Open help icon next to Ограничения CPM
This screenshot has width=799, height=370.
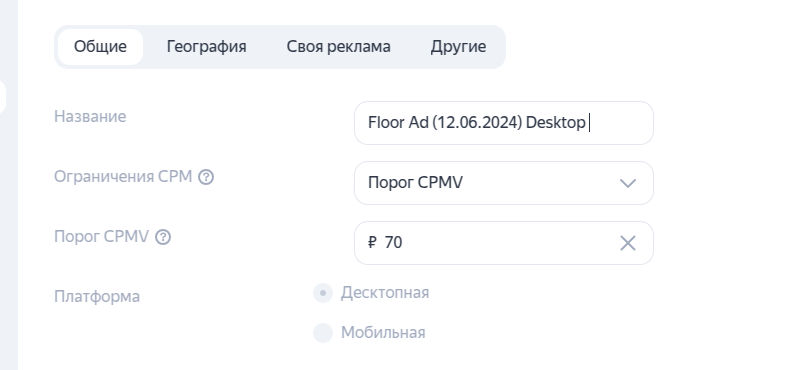(206, 177)
